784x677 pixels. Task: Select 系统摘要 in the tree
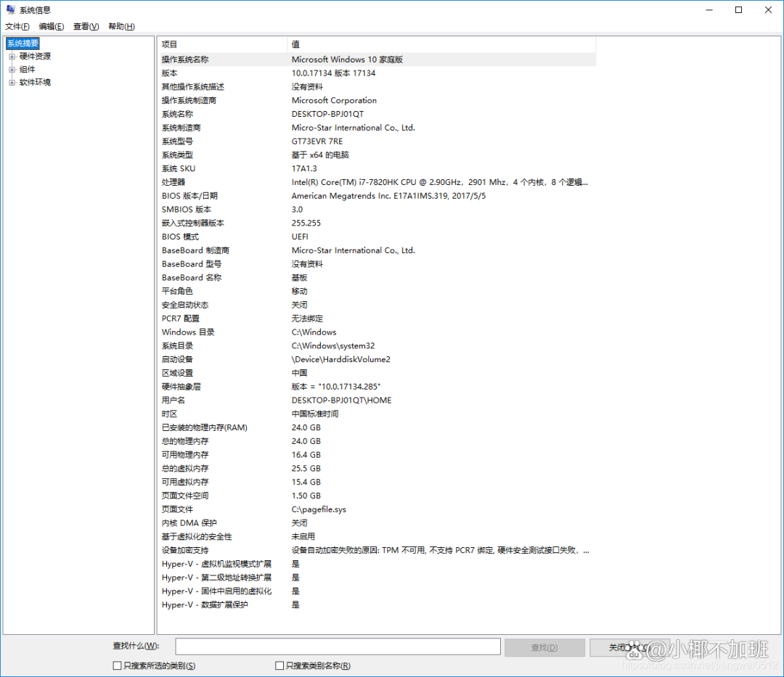click(23, 44)
